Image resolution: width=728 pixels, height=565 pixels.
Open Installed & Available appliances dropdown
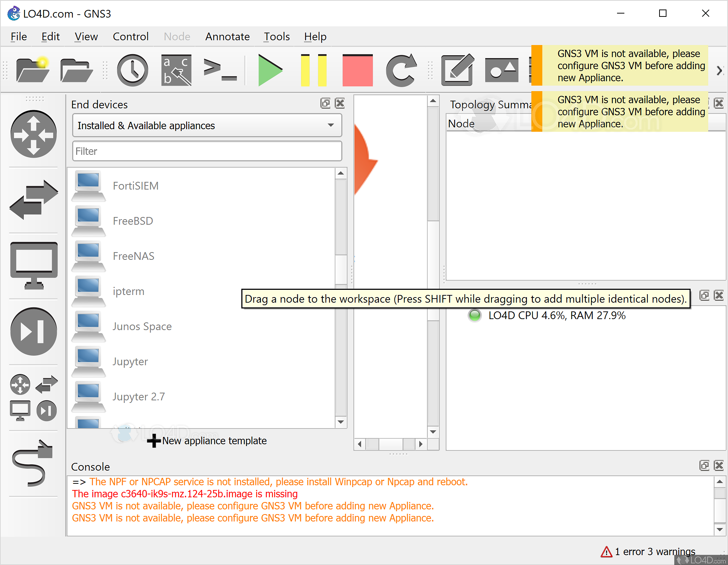pyautogui.click(x=207, y=126)
